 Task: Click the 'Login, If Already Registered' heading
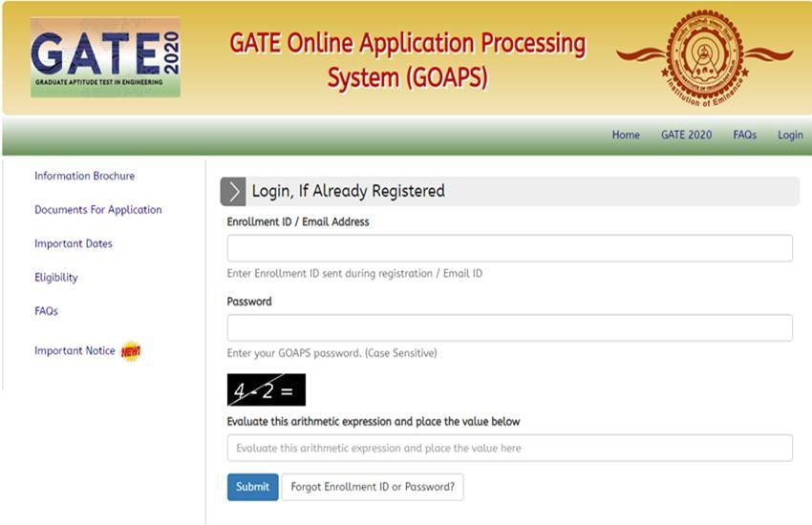348,191
